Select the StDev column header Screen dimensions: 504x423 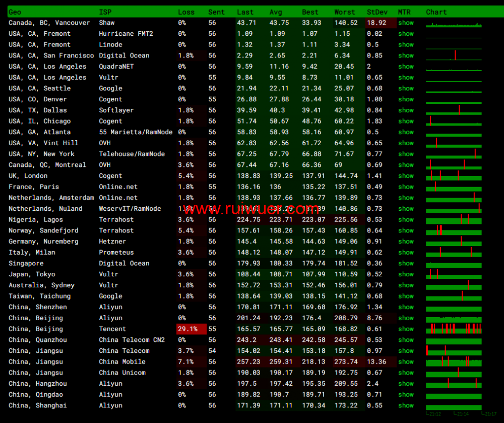[376, 12]
